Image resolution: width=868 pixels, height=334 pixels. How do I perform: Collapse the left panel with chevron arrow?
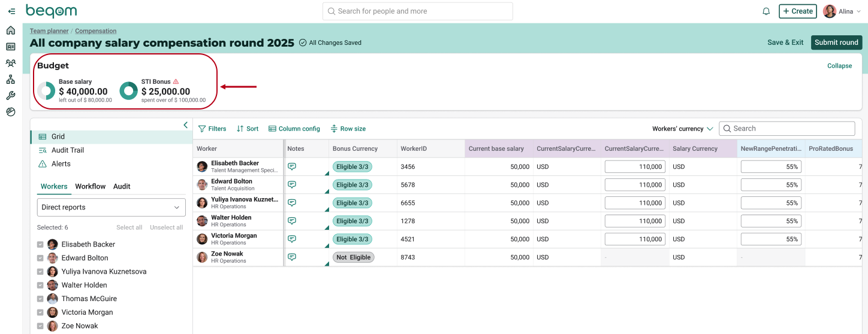(x=185, y=125)
